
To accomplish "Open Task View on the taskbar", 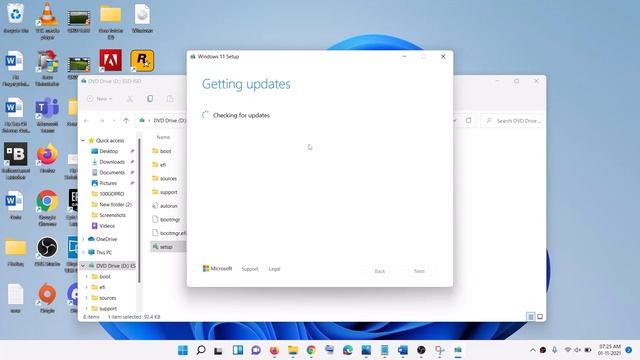I will click(x=218, y=350).
